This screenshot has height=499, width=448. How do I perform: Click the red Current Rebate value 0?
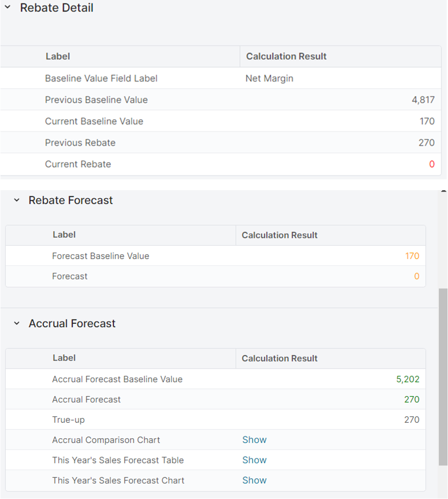pos(432,164)
